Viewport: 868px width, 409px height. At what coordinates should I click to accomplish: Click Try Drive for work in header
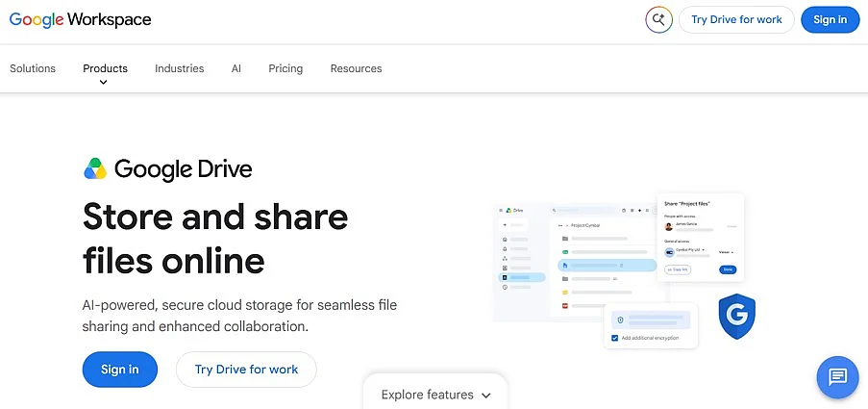736,20
